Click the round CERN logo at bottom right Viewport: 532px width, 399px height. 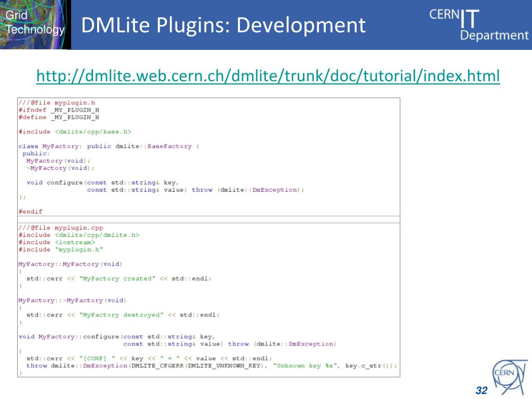510,377
